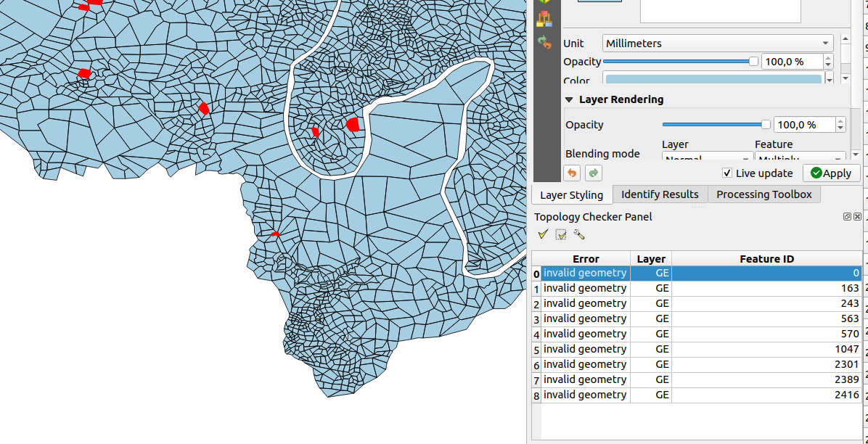Open the History tab icon in styling sidebar
The height and width of the screenshot is (444, 868).
tap(544, 42)
